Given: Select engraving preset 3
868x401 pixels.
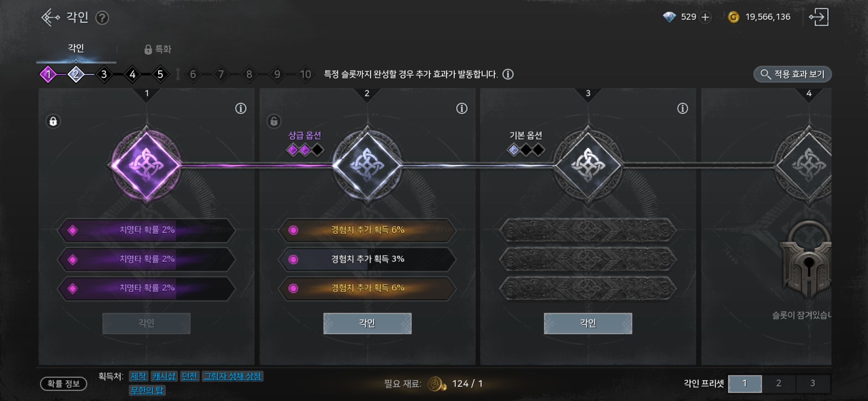Looking at the screenshot, I should [812, 384].
